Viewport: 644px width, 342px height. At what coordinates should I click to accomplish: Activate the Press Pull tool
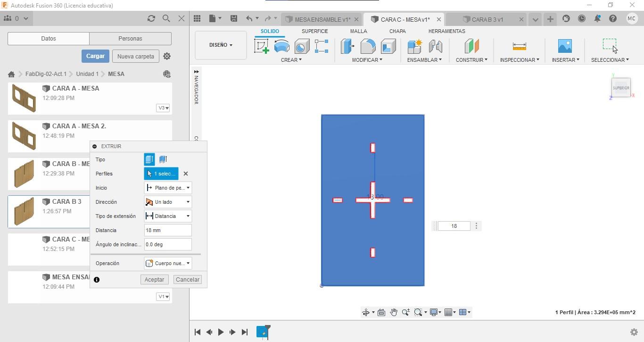pyautogui.click(x=347, y=46)
